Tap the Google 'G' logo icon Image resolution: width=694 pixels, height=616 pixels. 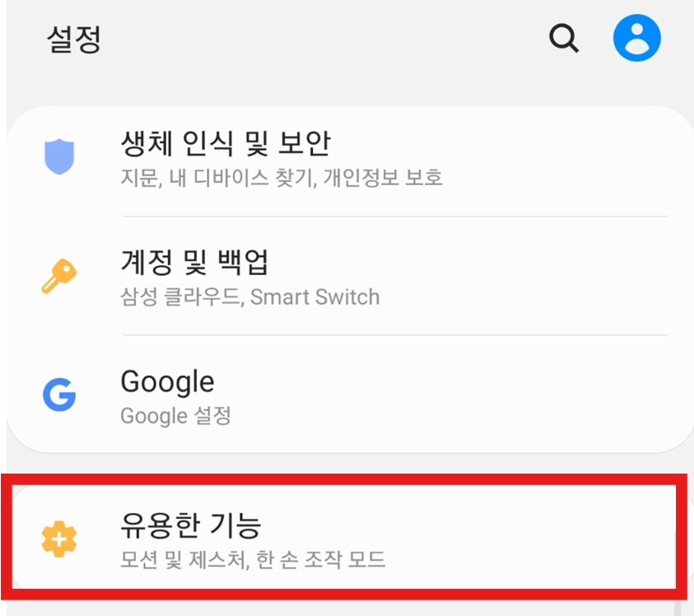[x=58, y=395]
